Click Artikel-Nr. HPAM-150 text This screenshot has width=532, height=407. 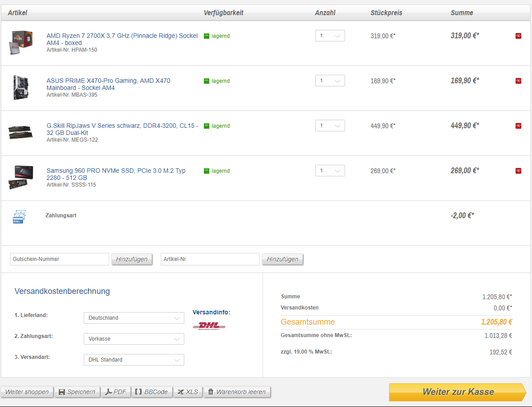72,50
